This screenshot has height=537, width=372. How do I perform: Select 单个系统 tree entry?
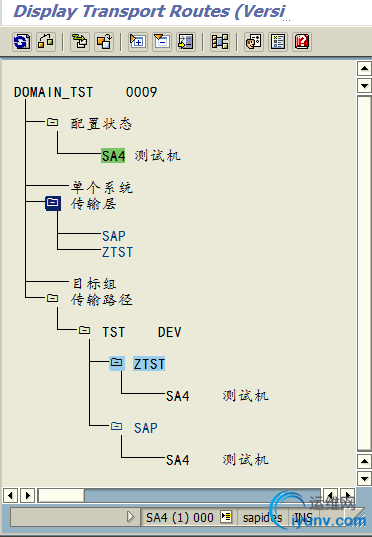click(x=102, y=188)
